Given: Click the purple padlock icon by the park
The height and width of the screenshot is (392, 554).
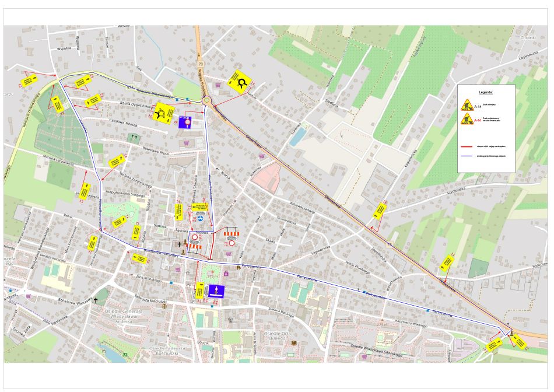Looking at the screenshot, I should (226, 273).
